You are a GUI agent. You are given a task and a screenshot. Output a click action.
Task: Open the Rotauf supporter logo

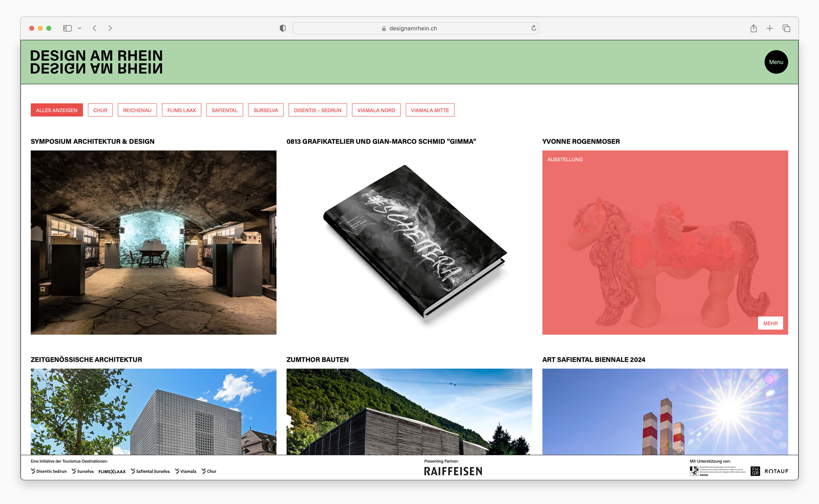tap(776, 471)
